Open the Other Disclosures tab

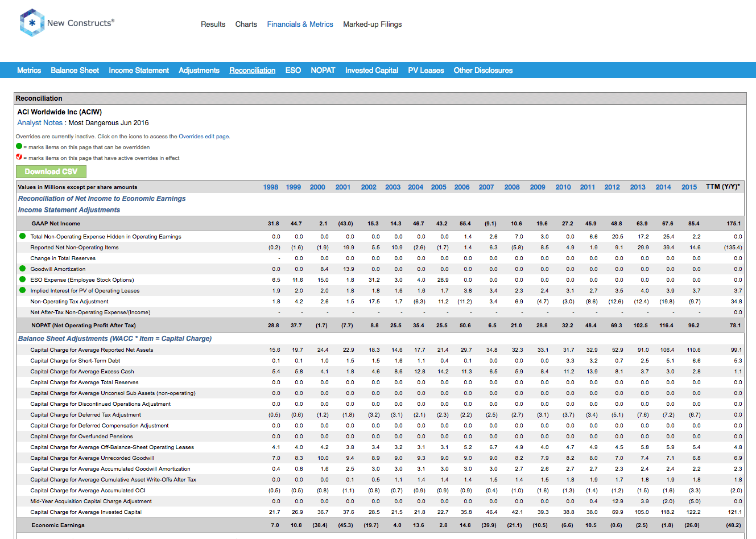coord(483,71)
